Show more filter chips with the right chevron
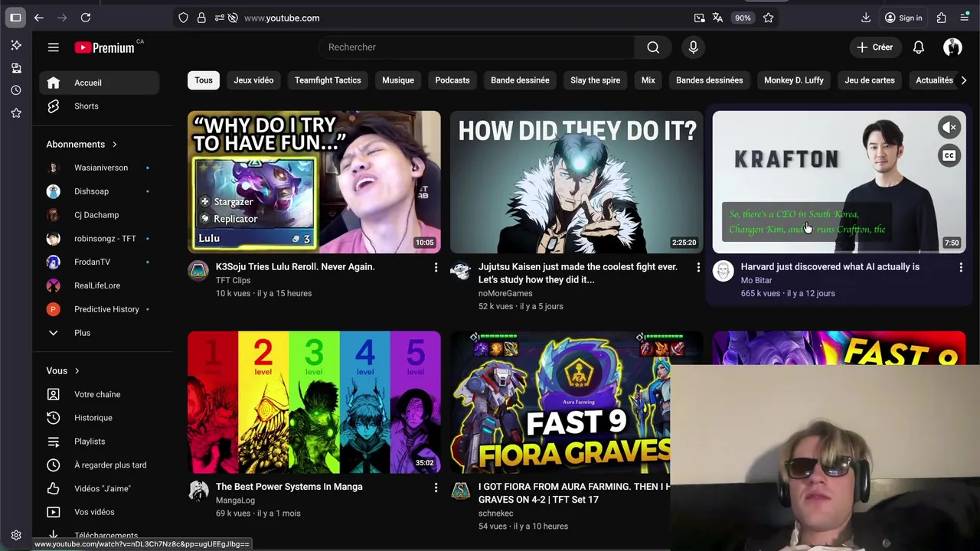 pos(964,80)
